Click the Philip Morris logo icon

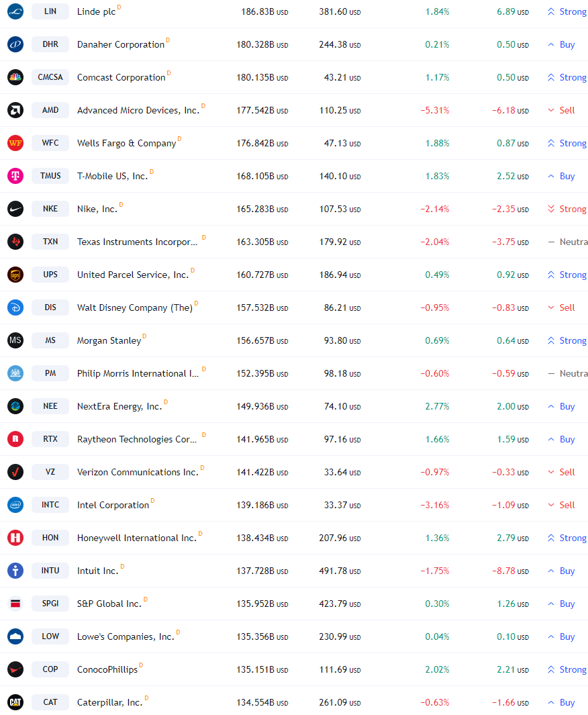[x=15, y=373]
